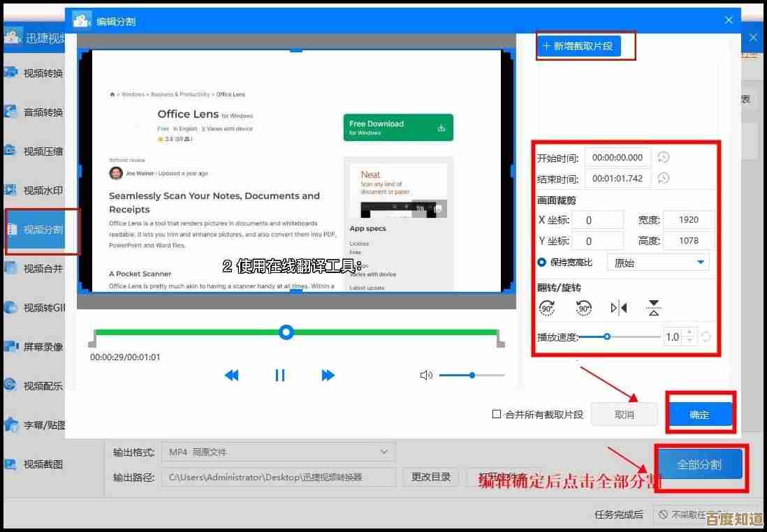
Task: Click the 结束时间 input field
Action: pos(618,178)
